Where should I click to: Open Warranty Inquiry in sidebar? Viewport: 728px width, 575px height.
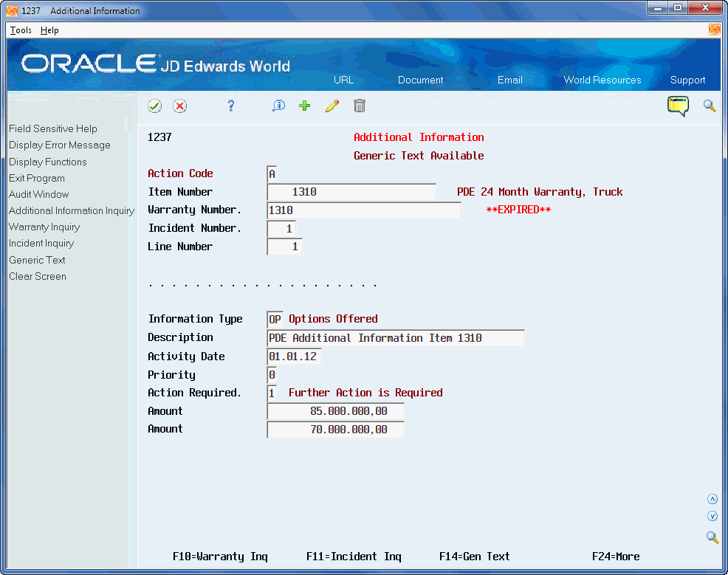tap(44, 227)
